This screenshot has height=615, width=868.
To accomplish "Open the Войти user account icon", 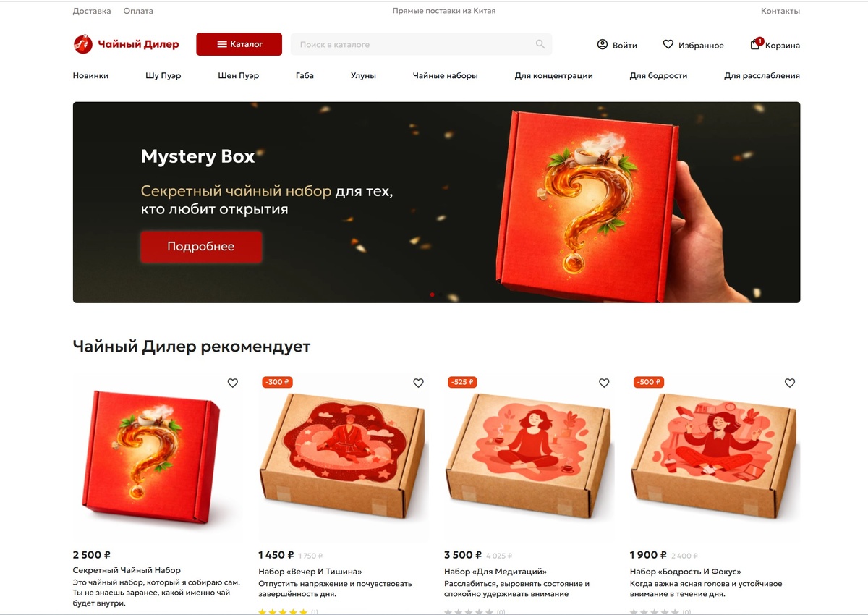I will click(x=603, y=45).
